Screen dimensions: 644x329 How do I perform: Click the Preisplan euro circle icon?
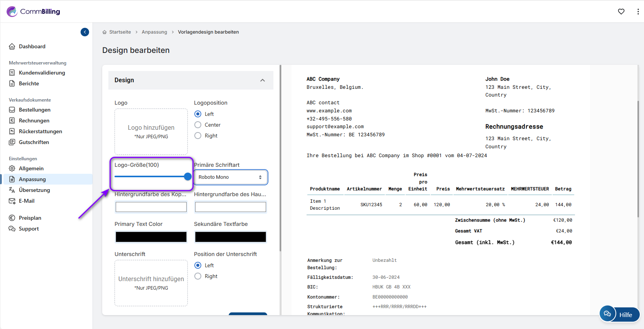12,218
